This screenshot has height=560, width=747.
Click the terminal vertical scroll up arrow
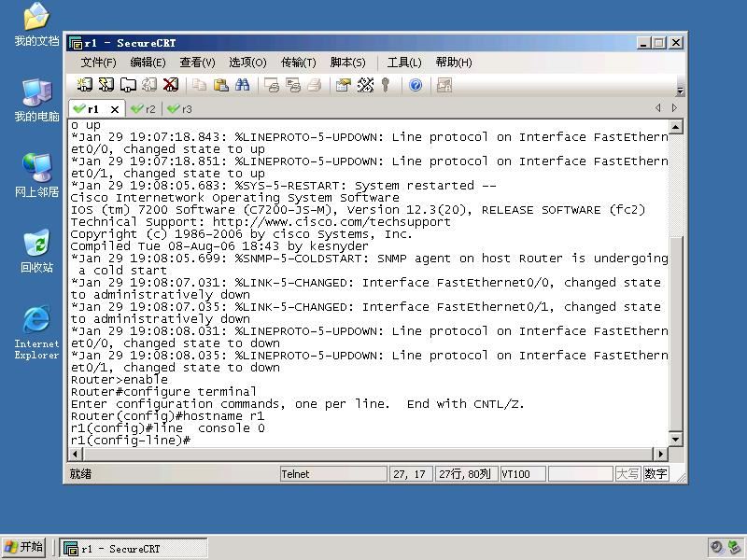(x=675, y=127)
